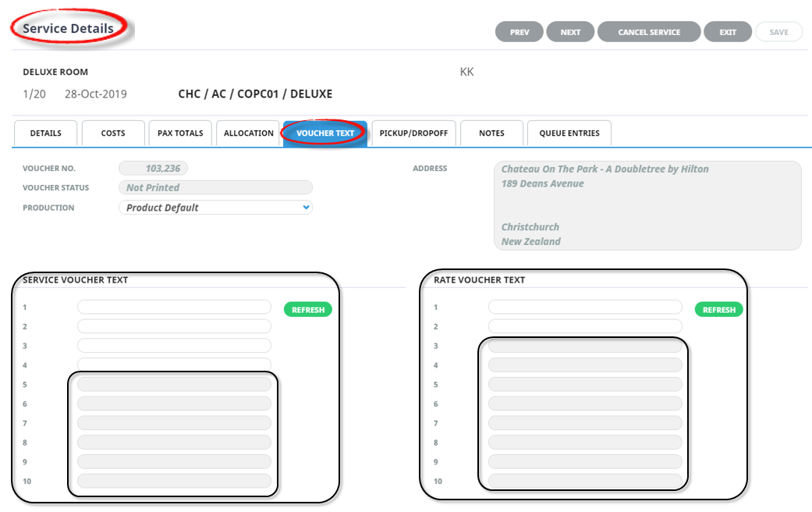The width and height of the screenshot is (812, 512).
Task: Click the PREV button
Action: click(519, 32)
